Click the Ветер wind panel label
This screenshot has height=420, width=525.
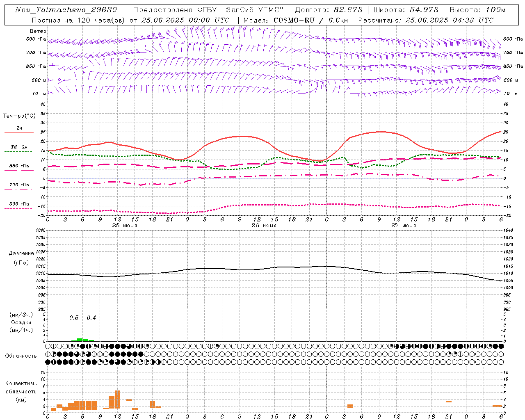point(38,31)
